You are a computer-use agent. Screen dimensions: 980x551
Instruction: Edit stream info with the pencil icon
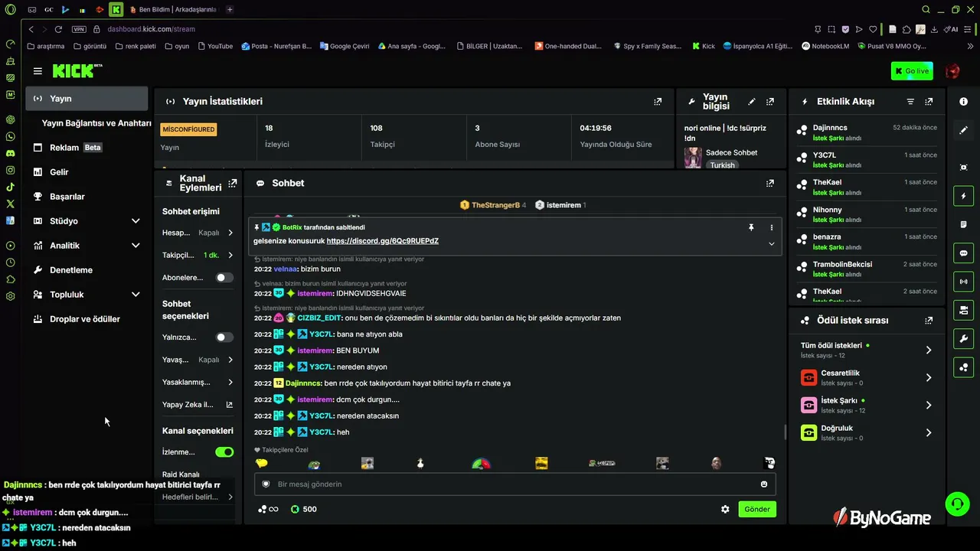click(x=752, y=101)
